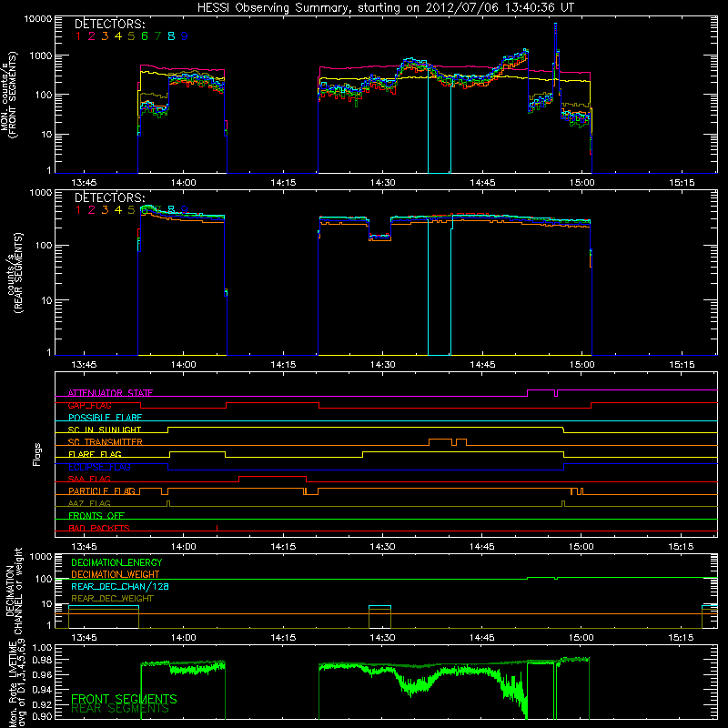Select detector 8 legend number in front segments panel

(171, 36)
